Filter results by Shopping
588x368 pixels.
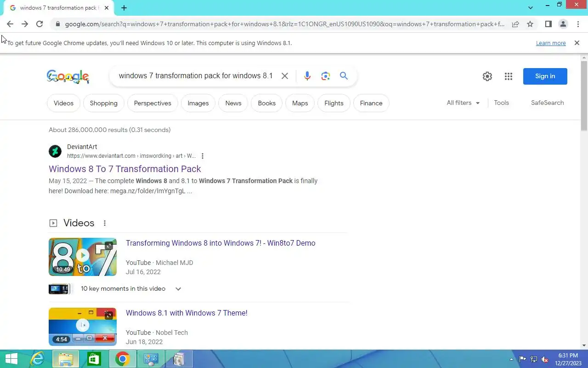point(104,103)
